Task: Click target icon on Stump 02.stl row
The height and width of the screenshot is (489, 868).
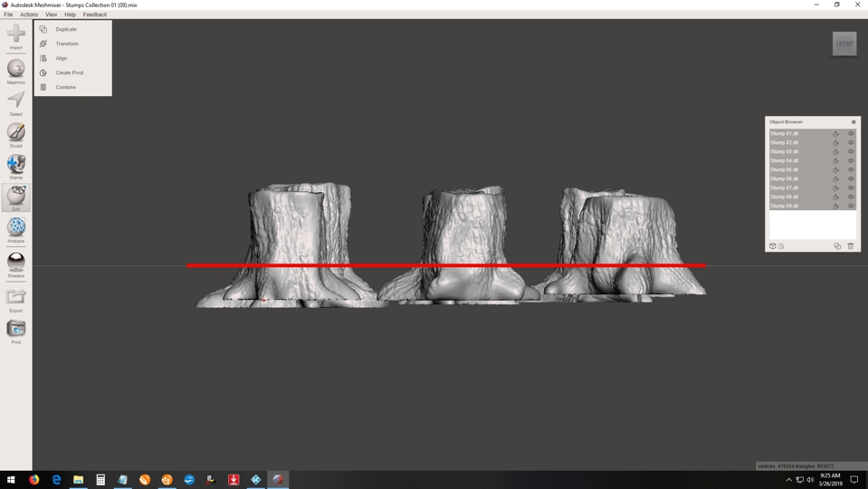Action: pyautogui.click(x=835, y=142)
